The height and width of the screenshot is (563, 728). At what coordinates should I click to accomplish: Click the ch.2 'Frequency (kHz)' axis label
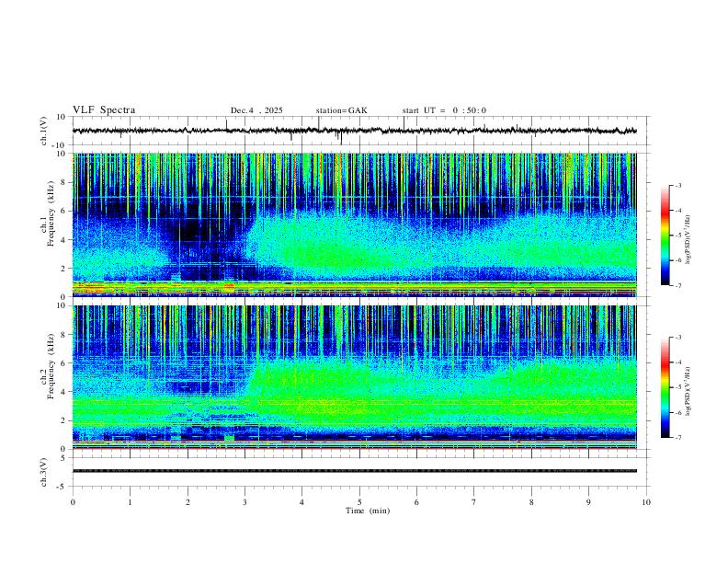click(51, 366)
